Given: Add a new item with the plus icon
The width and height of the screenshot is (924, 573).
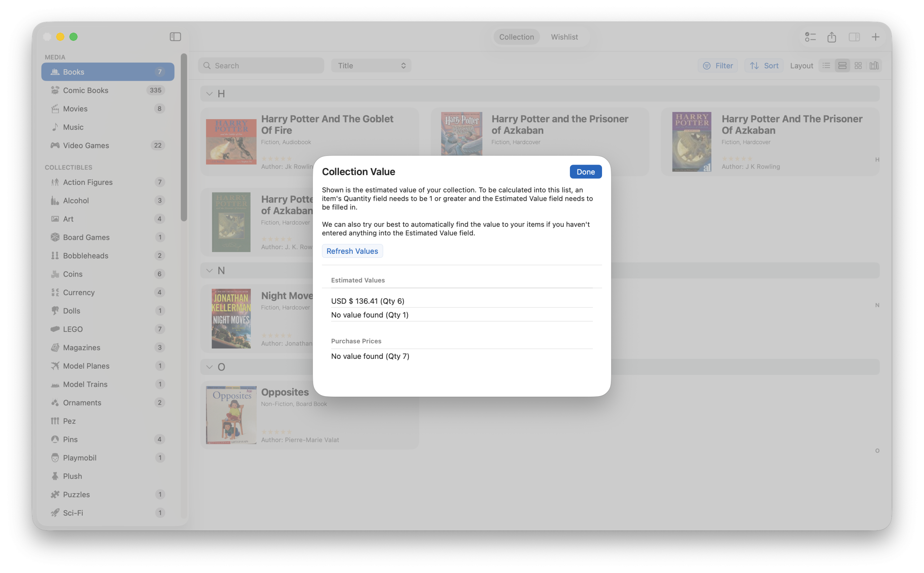Looking at the screenshot, I should [876, 37].
